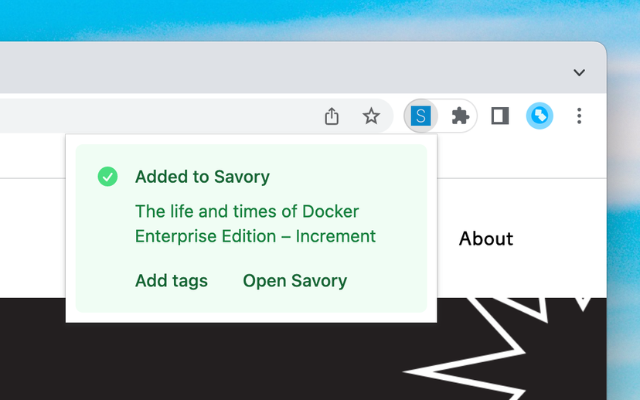
Task: Bookmark this page with the star
Action: point(371,117)
